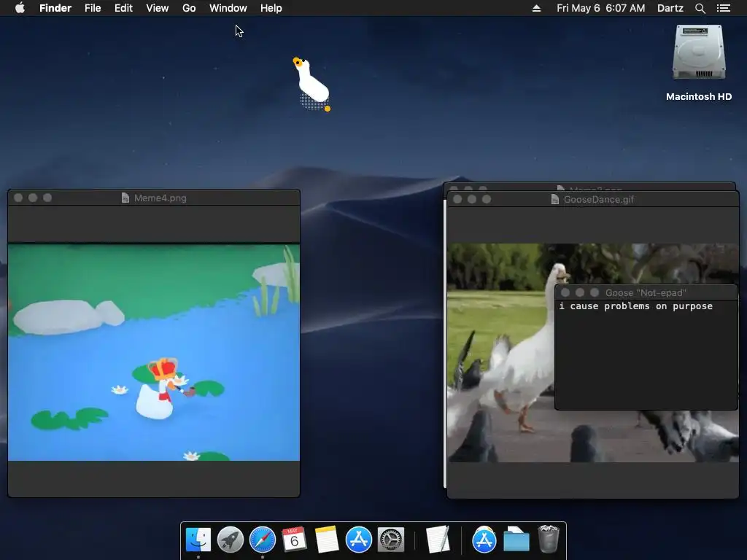Open the Help menu
The width and height of the screenshot is (747, 560).
(271, 8)
